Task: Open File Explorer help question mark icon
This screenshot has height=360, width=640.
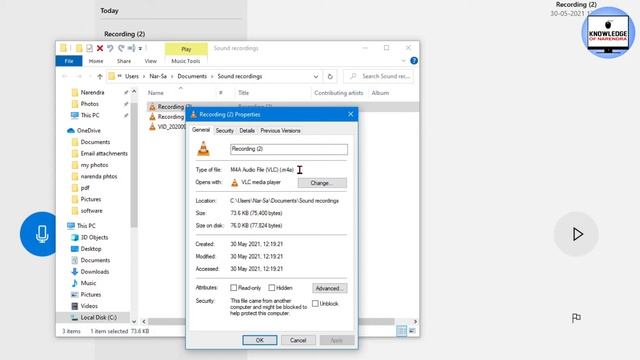Action: pyautogui.click(x=413, y=61)
